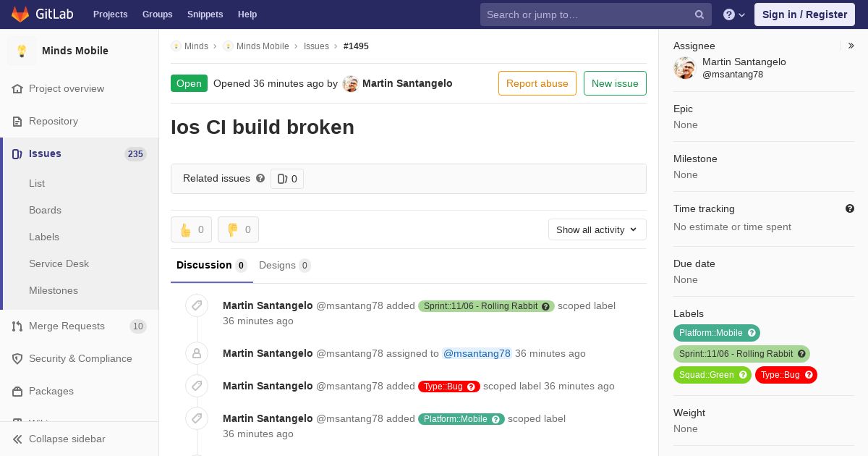Open the Projects menu
The width and height of the screenshot is (868, 456).
click(x=111, y=14)
